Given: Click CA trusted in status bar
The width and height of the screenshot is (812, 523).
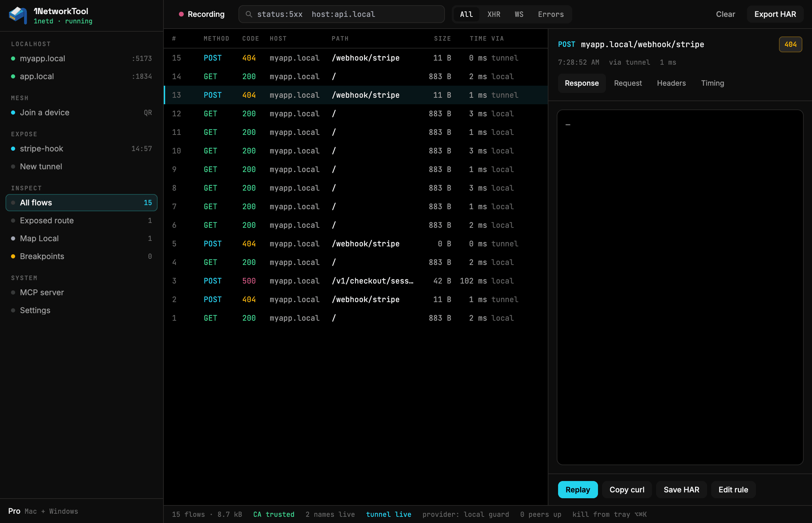Looking at the screenshot, I should [274, 514].
